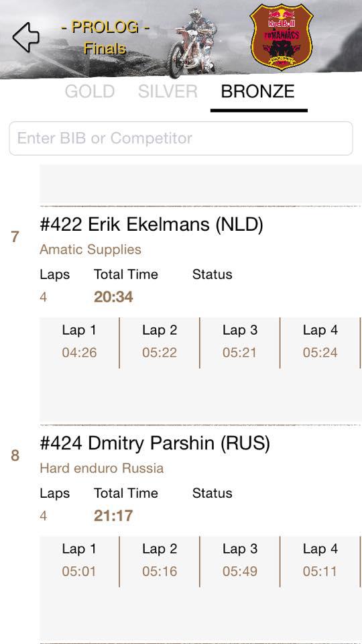
Task: Tap the back arrow icon
Action: (x=26, y=37)
